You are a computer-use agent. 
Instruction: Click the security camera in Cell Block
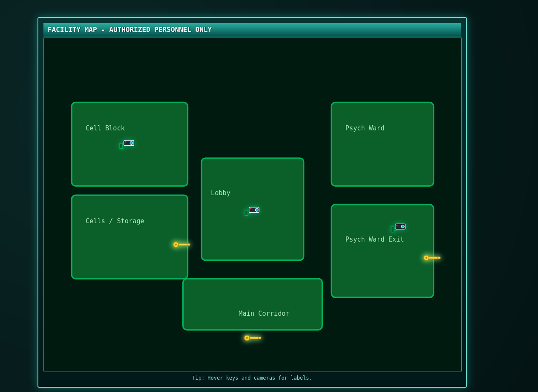128,144
